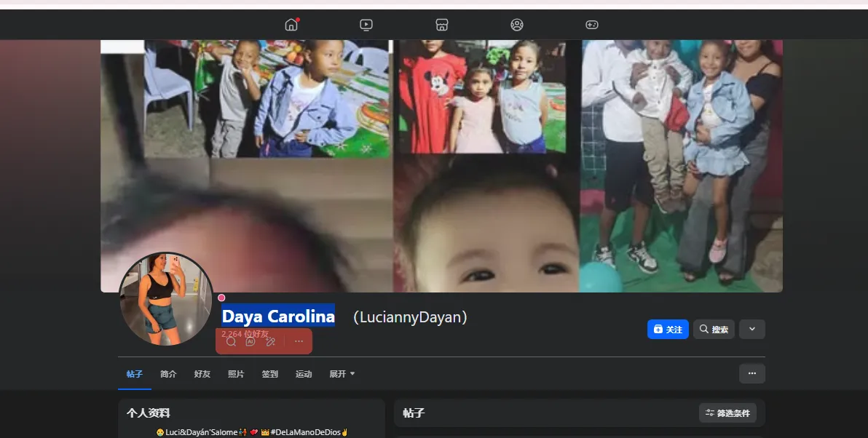
Task: Click the nickname (LuciannyDayan)
Action: [410, 317]
